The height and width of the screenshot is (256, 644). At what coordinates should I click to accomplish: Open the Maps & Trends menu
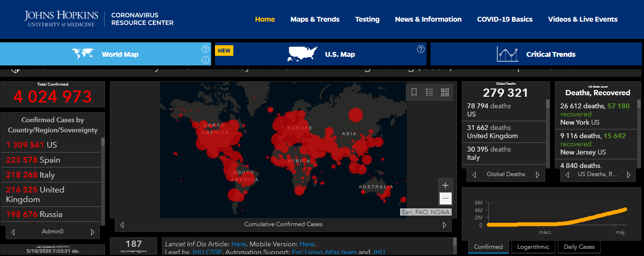pos(315,19)
